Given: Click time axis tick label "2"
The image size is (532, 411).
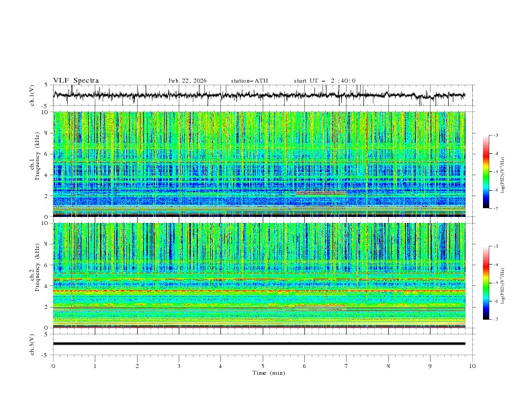Looking at the screenshot, I should point(137,366).
